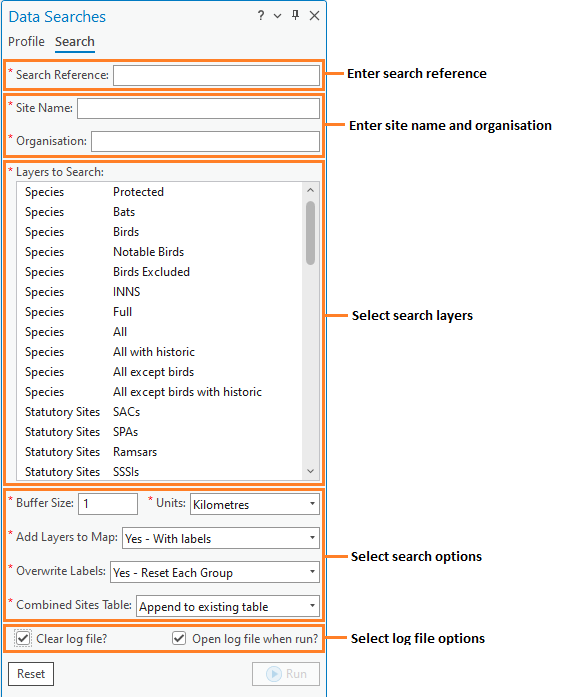The image size is (562, 697).
Task: Open the pane options chevron menu
Action: [277, 16]
